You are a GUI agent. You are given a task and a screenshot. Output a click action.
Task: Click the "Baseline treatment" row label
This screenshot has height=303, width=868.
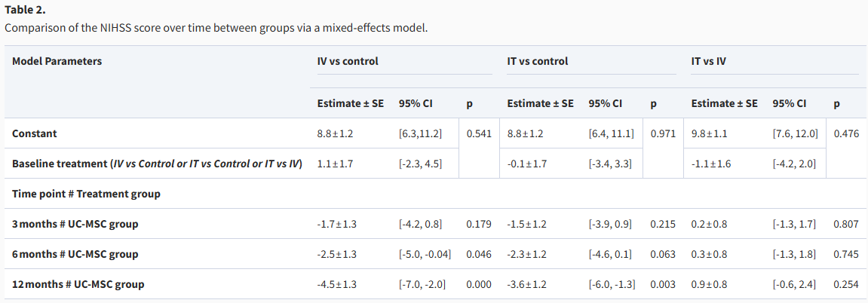[x=157, y=164]
